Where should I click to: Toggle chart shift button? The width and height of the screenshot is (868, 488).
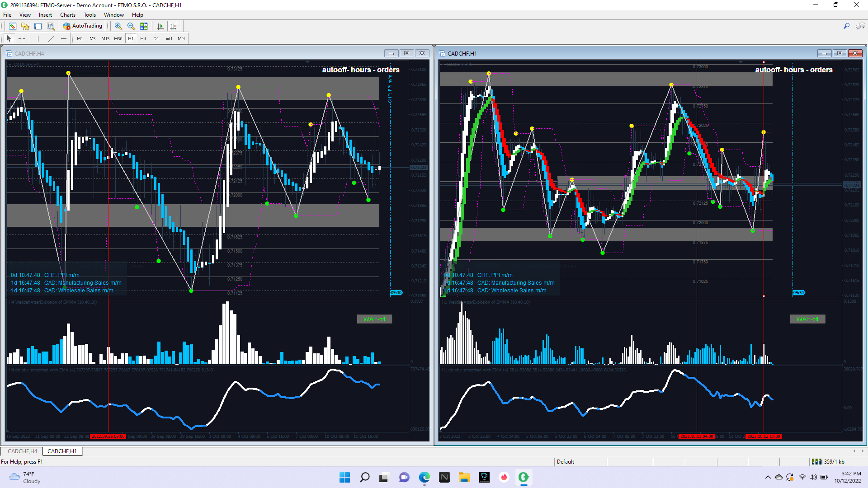[173, 26]
